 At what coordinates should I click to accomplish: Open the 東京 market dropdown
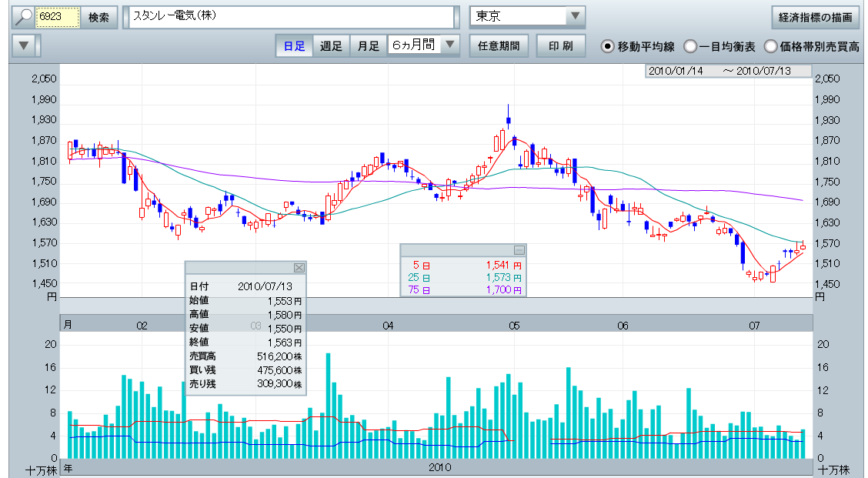[x=575, y=17]
